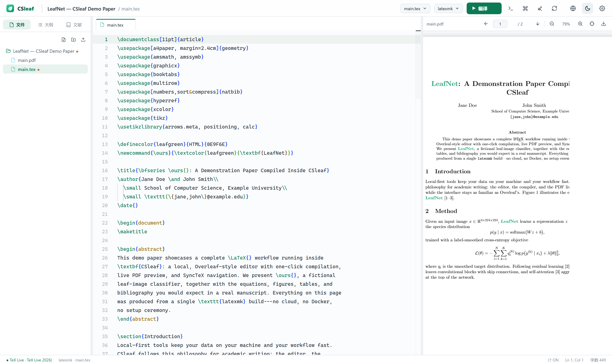612x364 pixels.
Task: Click the /main.tex breadcrumb in header
Action: pyautogui.click(x=129, y=9)
